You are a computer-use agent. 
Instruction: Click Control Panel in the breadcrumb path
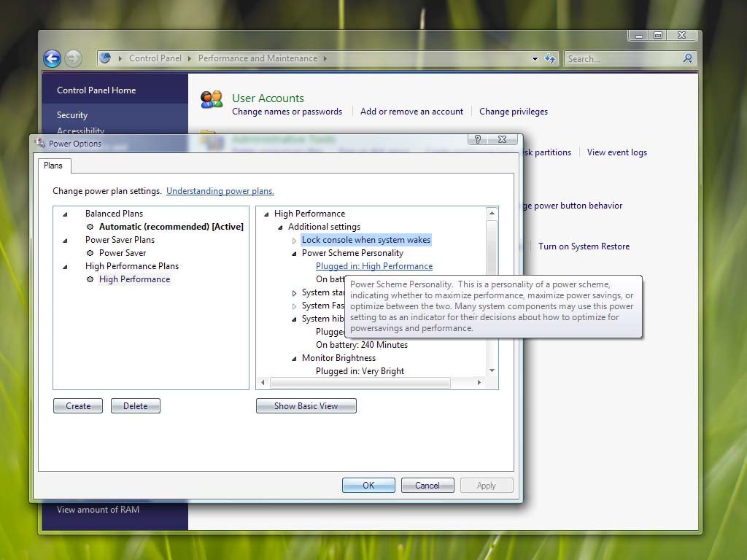pos(155,58)
